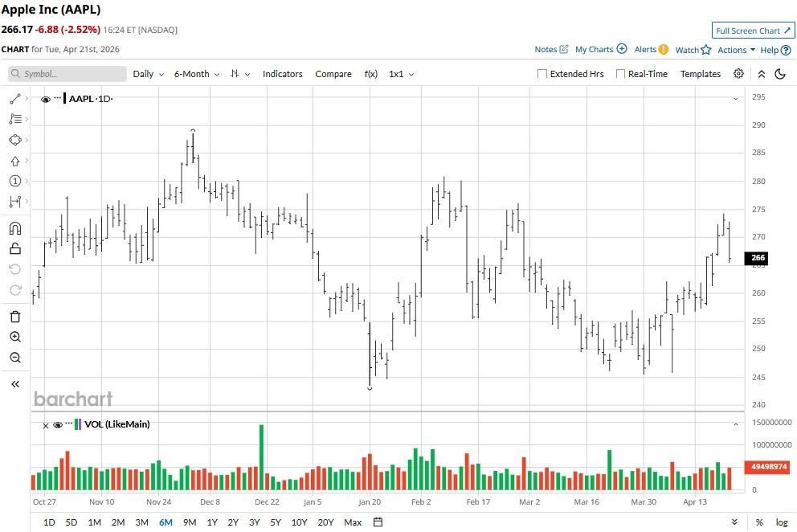Viewport: 797px width, 532px height.
Task: Select the 3M time range
Action: click(x=142, y=522)
